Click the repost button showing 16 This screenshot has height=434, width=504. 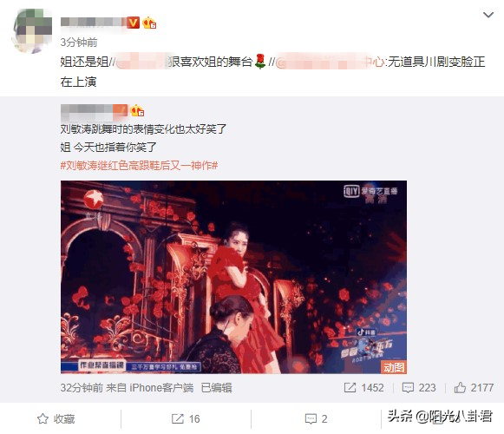[x=186, y=419]
